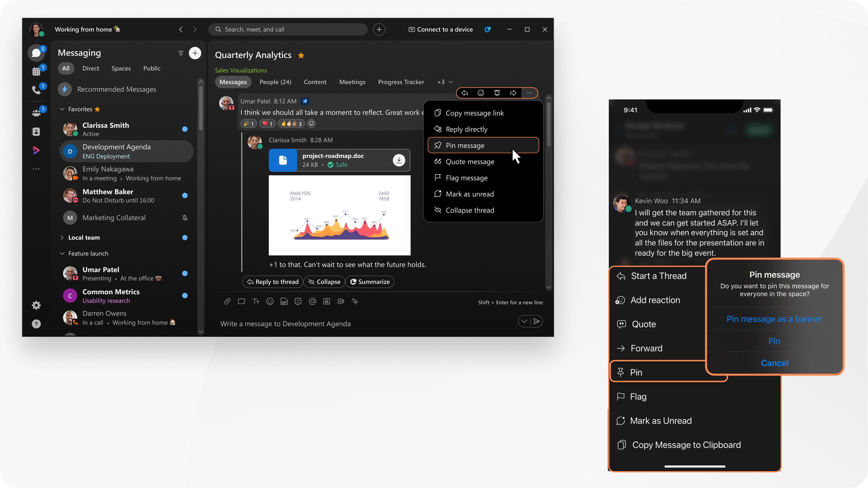Click the Schedule message icon
868x488 pixels.
[x=524, y=322]
